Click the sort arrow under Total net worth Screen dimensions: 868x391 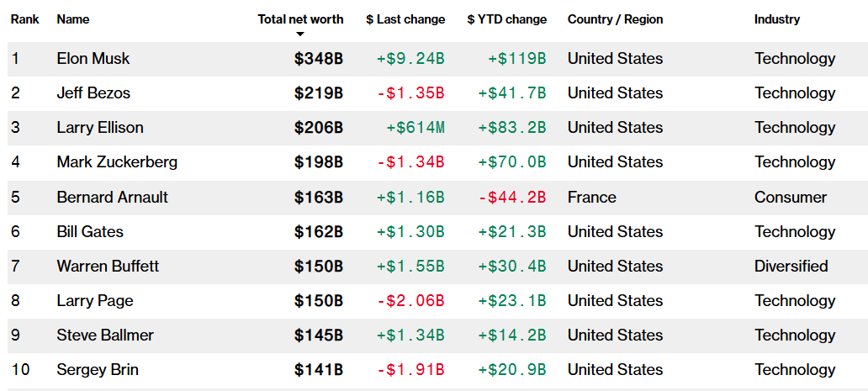pyautogui.click(x=300, y=34)
